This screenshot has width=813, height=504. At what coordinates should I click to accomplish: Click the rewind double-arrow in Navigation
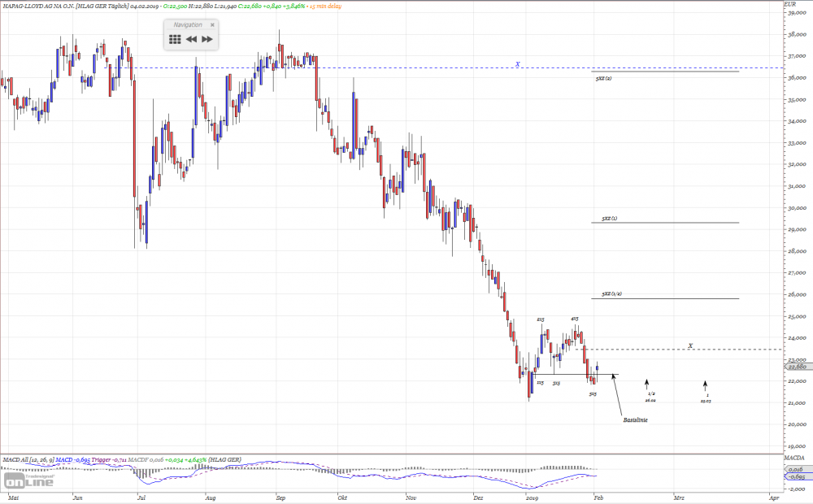pos(191,39)
